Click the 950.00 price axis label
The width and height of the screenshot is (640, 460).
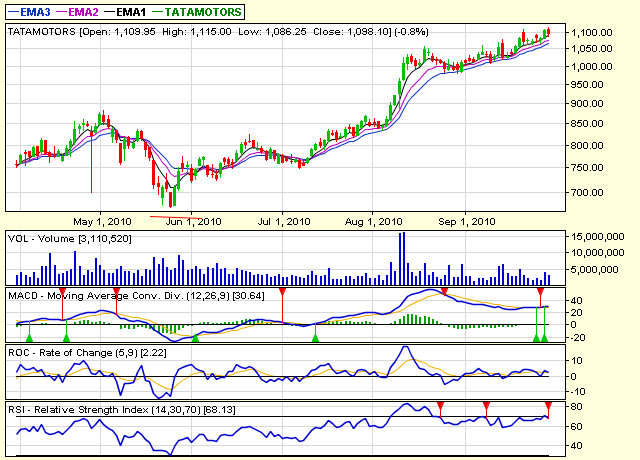click(587, 84)
